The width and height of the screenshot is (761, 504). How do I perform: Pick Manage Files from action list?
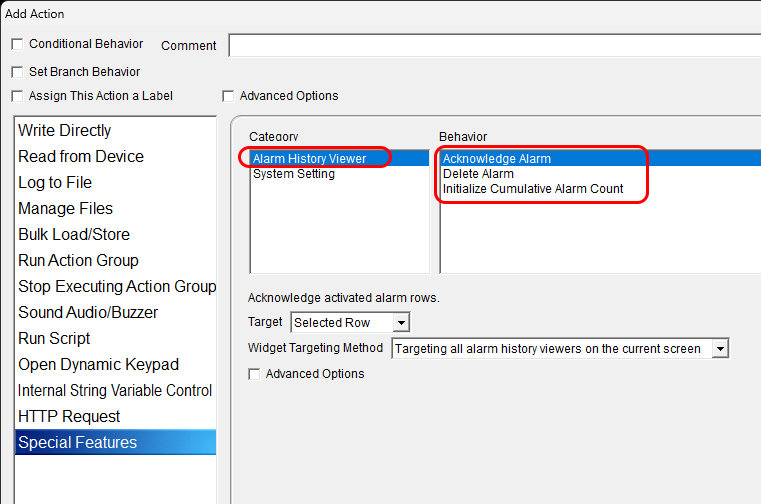click(x=66, y=209)
